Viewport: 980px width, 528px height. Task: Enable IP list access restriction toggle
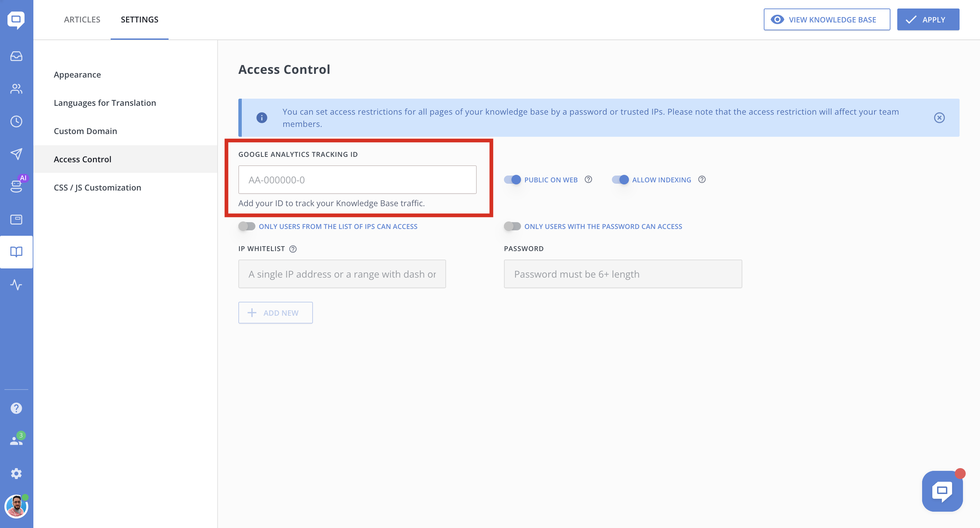click(247, 227)
